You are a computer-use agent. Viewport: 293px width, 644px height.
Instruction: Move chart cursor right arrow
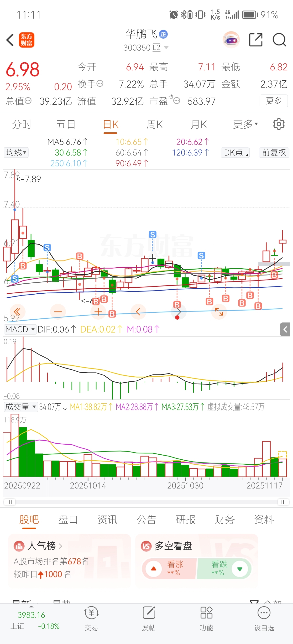(x=179, y=312)
